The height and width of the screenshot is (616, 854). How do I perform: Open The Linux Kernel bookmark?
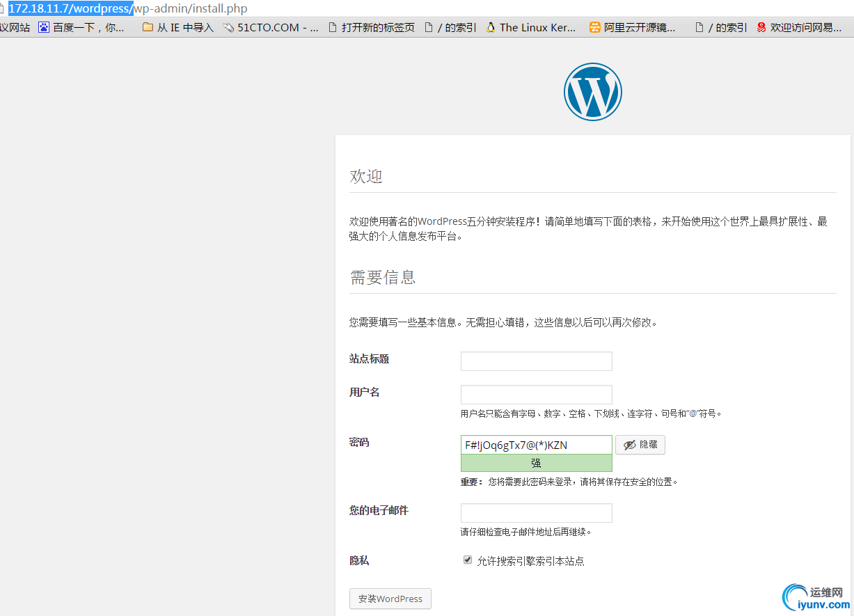[531, 28]
